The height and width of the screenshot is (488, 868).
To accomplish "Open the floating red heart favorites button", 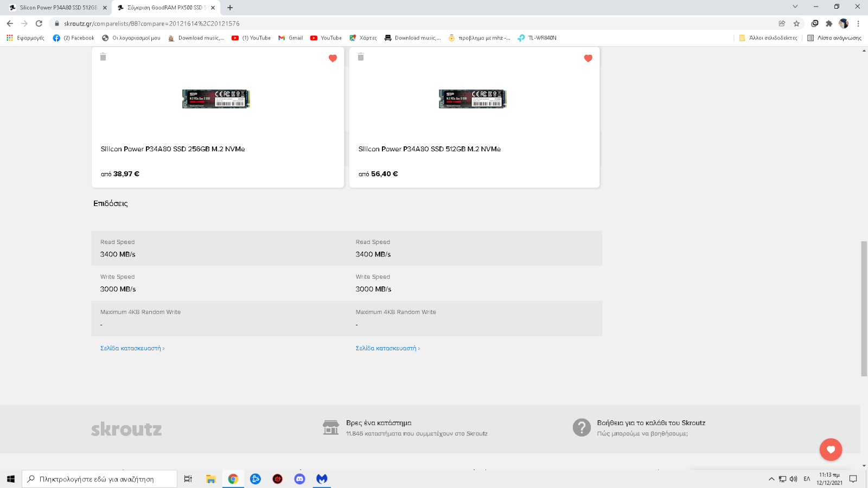I will coord(831,449).
